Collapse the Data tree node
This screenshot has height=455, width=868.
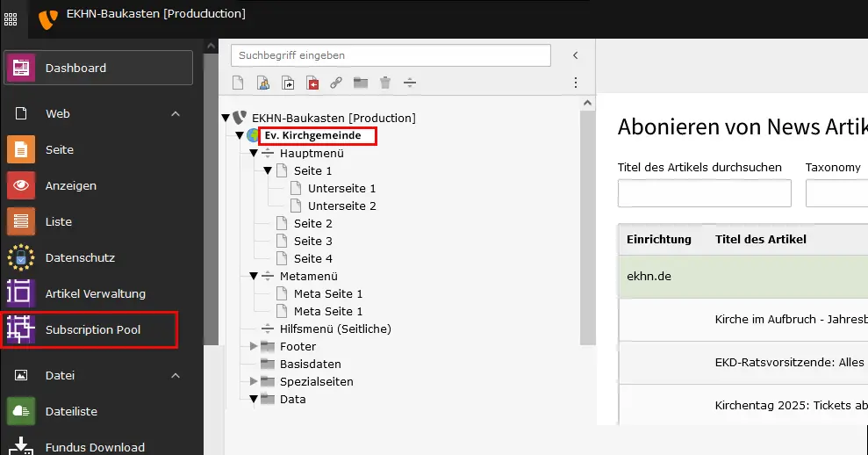click(x=254, y=399)
